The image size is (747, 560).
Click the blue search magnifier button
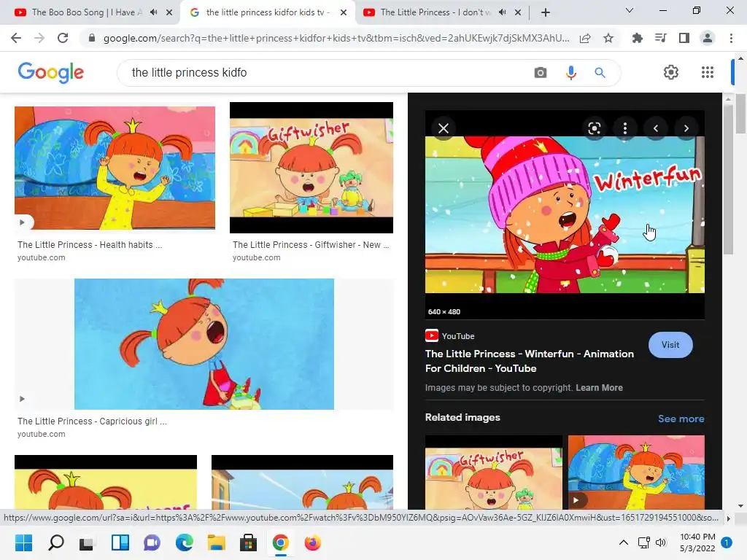600,72
